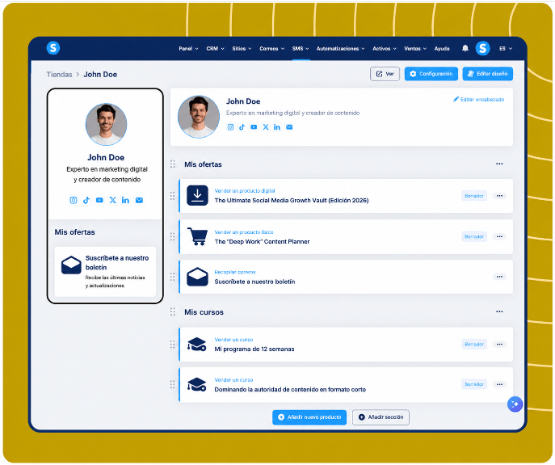Click Editar diseño button

pos(488,74)
